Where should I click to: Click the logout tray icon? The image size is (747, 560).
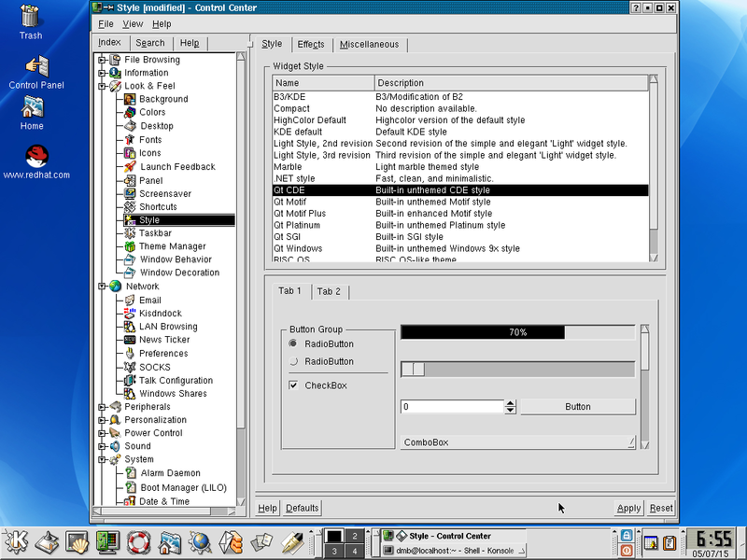(x=627, y=550)
